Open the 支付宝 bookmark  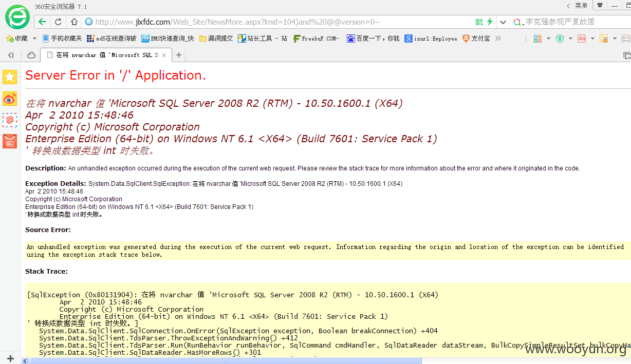pyautogui.click(x=476, y=39)
